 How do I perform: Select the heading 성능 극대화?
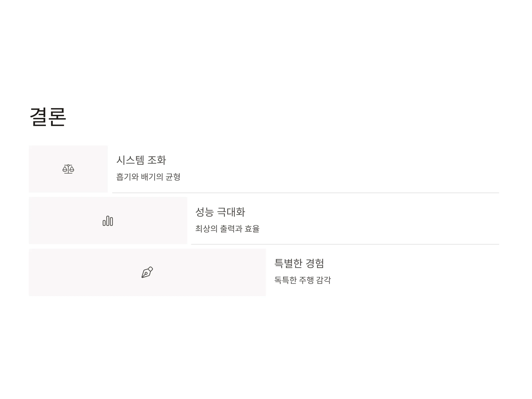click(220, 212)
